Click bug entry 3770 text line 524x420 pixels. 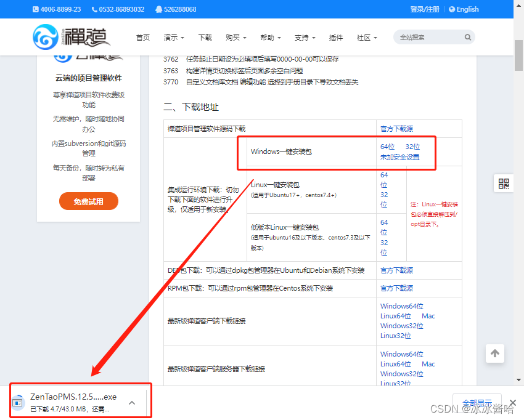261,82
